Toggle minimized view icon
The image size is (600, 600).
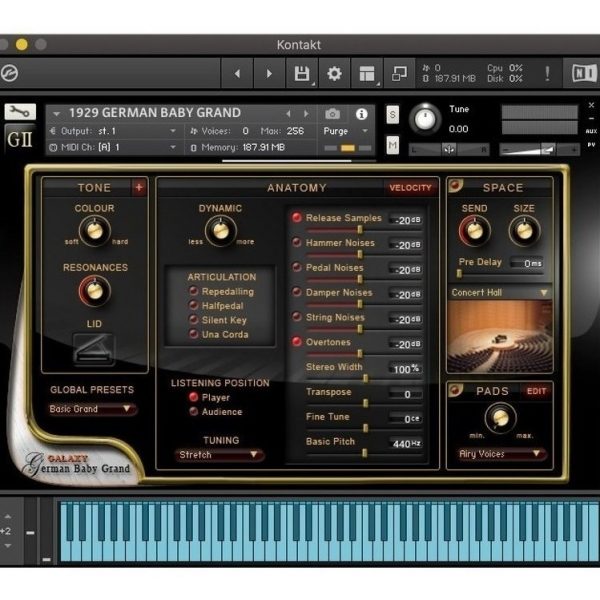point(399,73)
